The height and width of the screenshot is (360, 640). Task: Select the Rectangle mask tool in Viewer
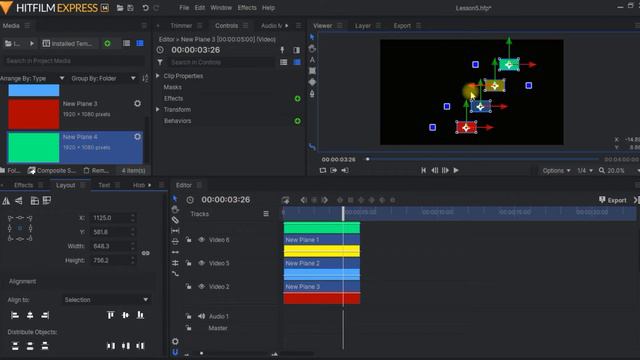312,71
